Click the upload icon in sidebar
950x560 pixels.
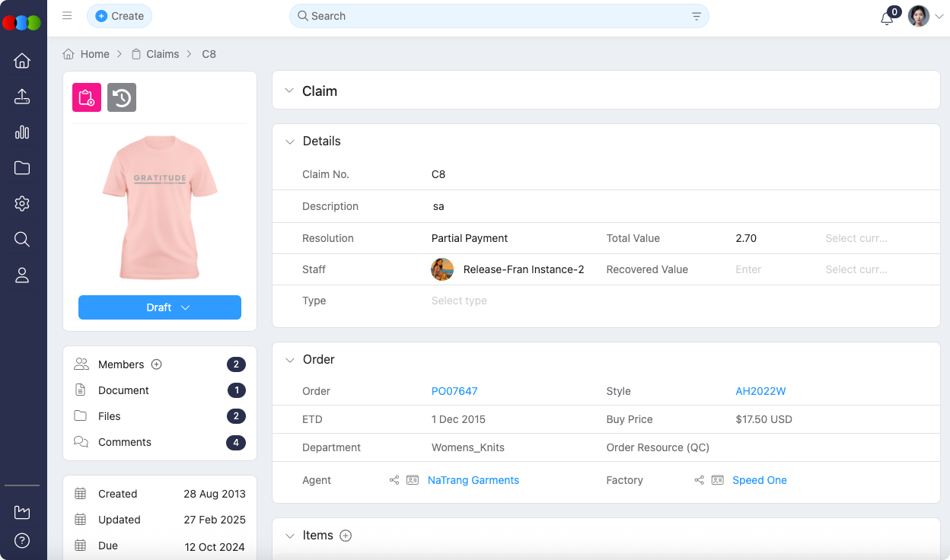(22, 97)
